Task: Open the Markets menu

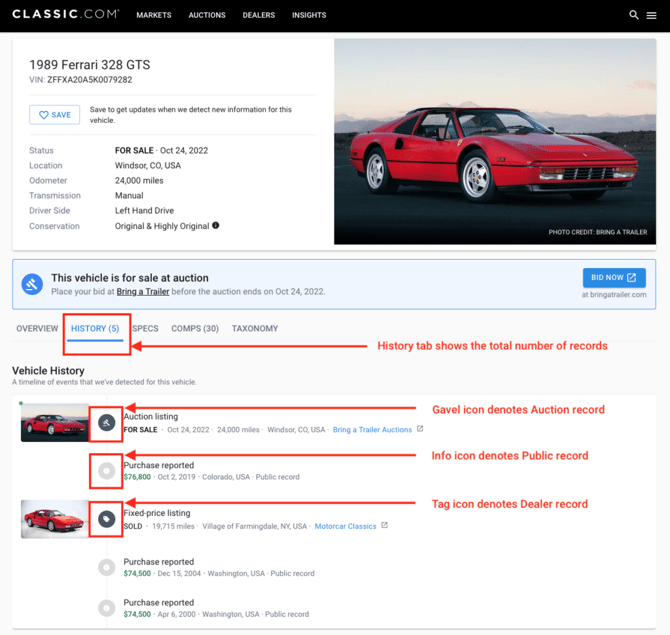Action: click(154, 15)
